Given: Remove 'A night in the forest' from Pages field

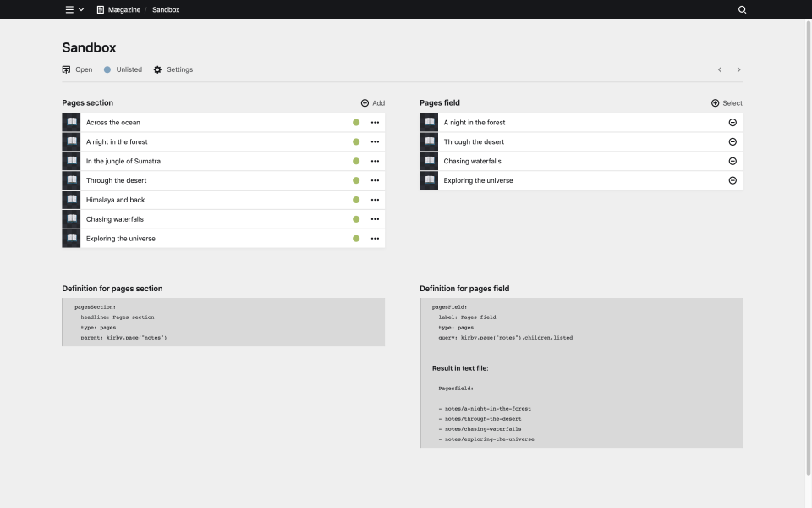Looking at the screenshot, I should coord(732,123).
